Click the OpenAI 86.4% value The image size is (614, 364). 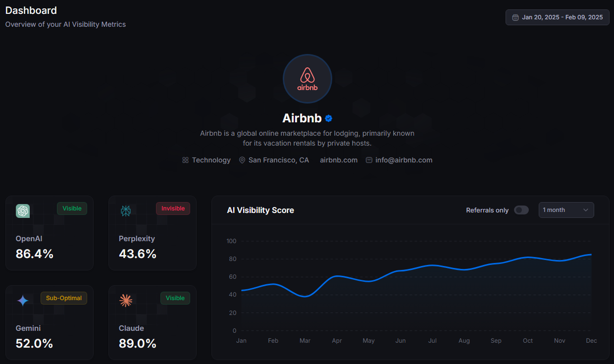35,254
